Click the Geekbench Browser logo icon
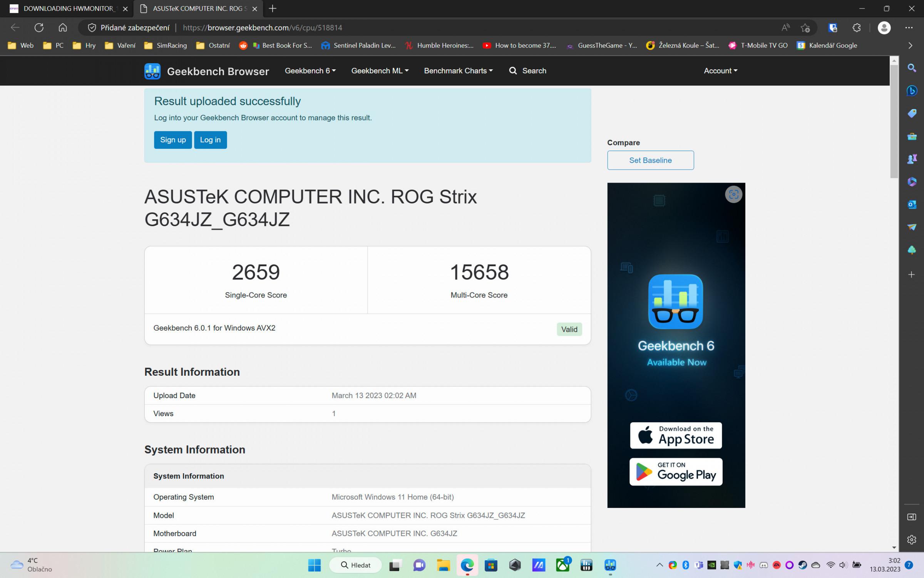Image resolution: width=924 pixels, height=578 pixels. (152, 71)
